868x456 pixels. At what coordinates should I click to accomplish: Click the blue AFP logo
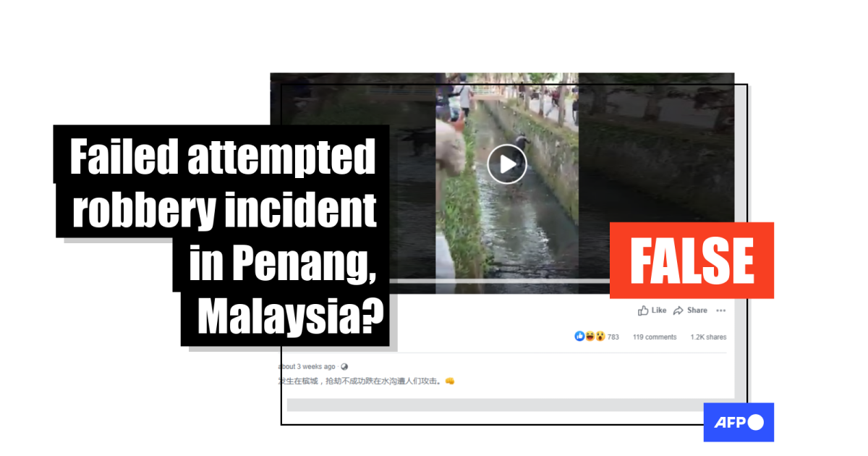pos(739,422)
